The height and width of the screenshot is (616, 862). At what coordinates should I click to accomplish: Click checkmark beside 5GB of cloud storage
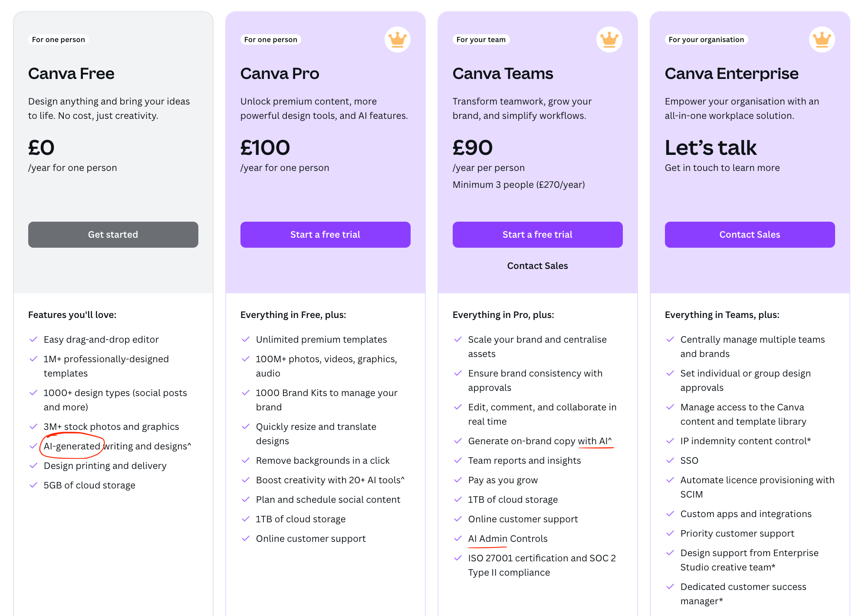[x=33, y=485]
